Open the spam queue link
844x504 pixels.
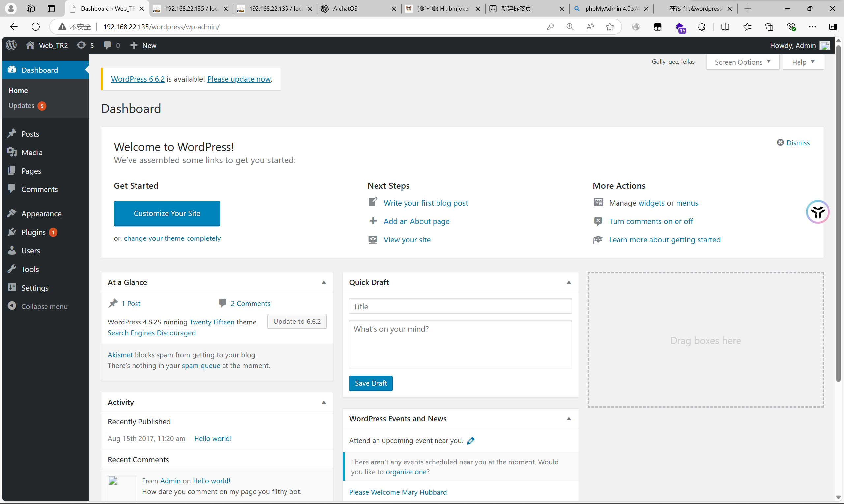[x=201, y=365]
